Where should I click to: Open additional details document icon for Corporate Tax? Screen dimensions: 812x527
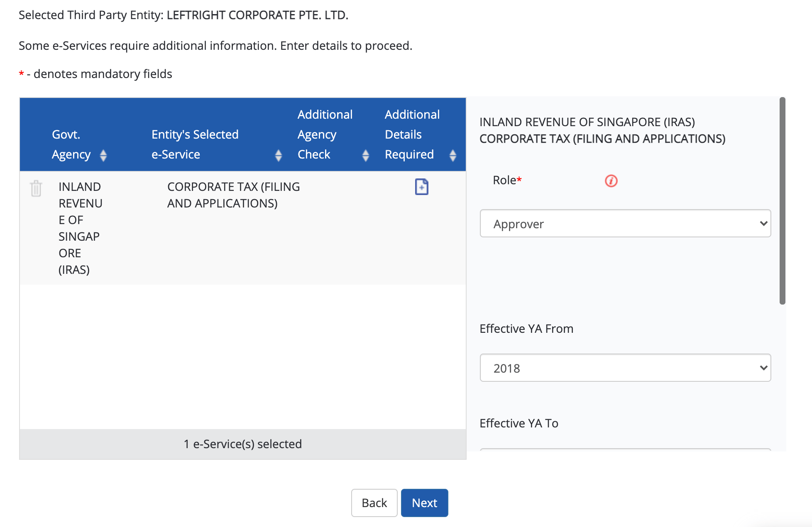click(x=421, y=187)
